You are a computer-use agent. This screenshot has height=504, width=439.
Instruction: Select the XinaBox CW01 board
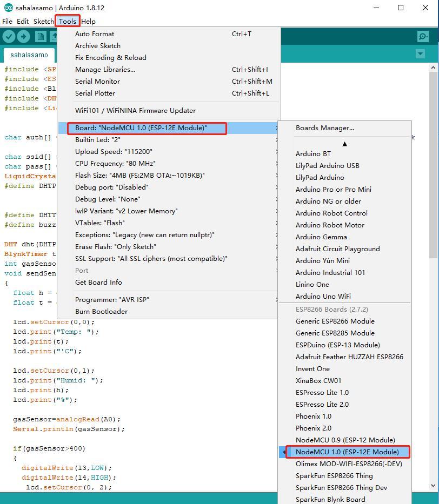point(344,381)
